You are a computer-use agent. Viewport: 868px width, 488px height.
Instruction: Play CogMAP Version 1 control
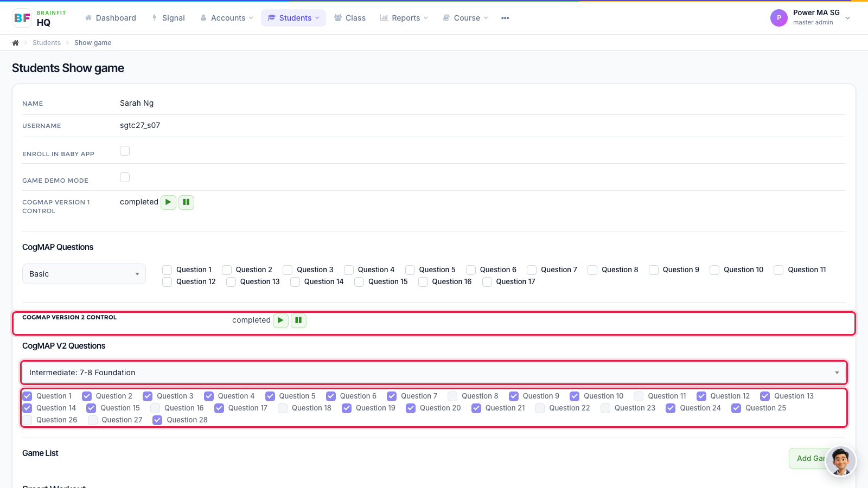168,202
